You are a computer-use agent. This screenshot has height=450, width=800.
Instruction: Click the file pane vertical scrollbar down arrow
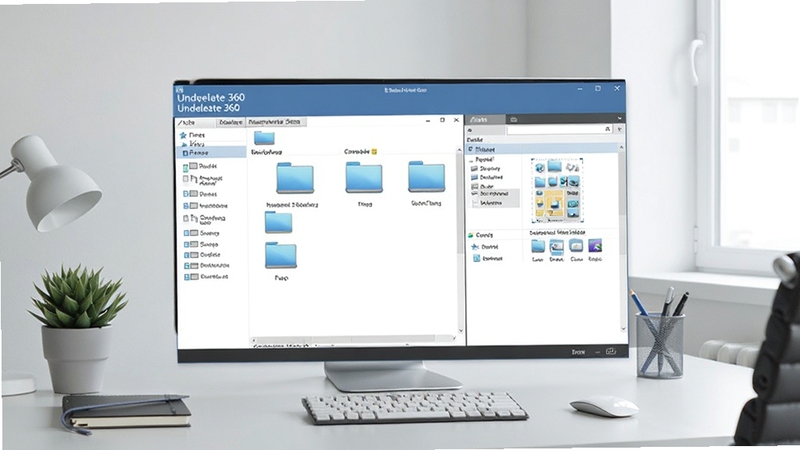coord(461,331)
